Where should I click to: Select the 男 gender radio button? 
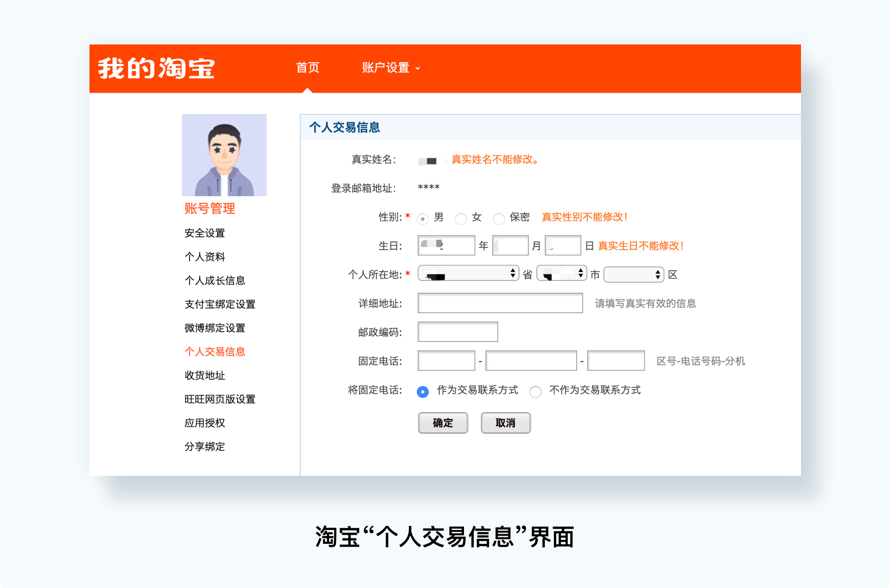[422, 219]
